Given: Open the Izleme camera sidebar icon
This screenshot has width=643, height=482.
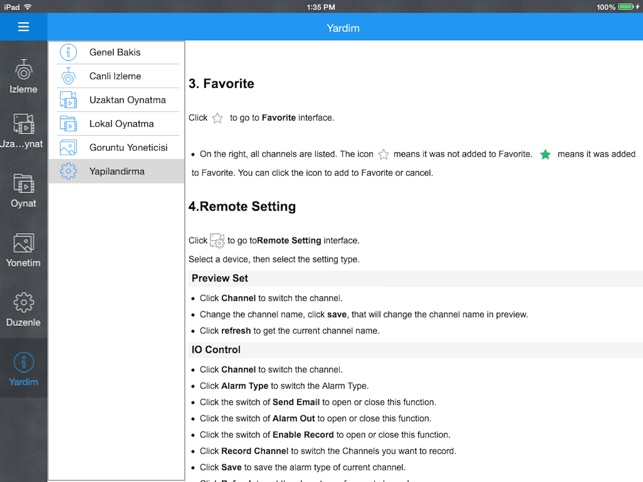Looking at the screenshot, I should point(24,69).
